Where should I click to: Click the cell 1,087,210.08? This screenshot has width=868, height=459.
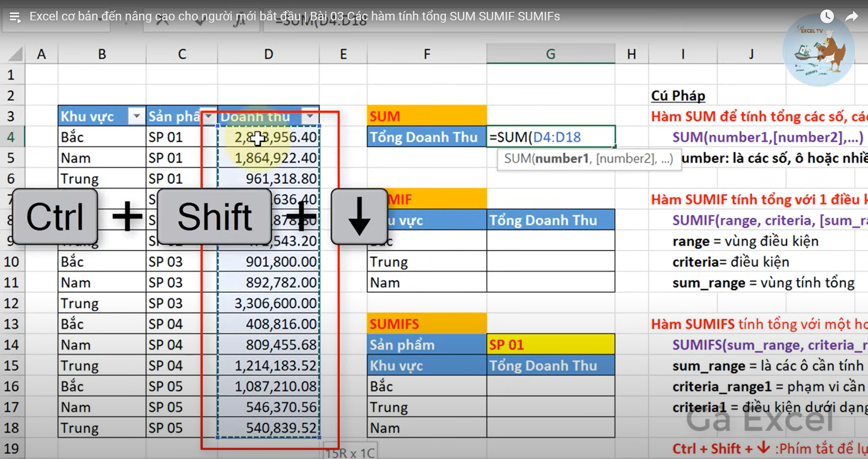click(x=268, y=386)
